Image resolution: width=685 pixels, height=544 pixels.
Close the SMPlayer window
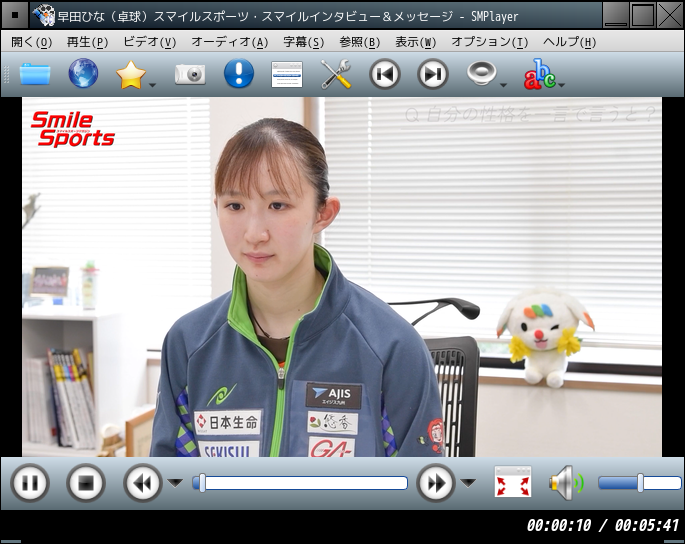coord(670,15)
